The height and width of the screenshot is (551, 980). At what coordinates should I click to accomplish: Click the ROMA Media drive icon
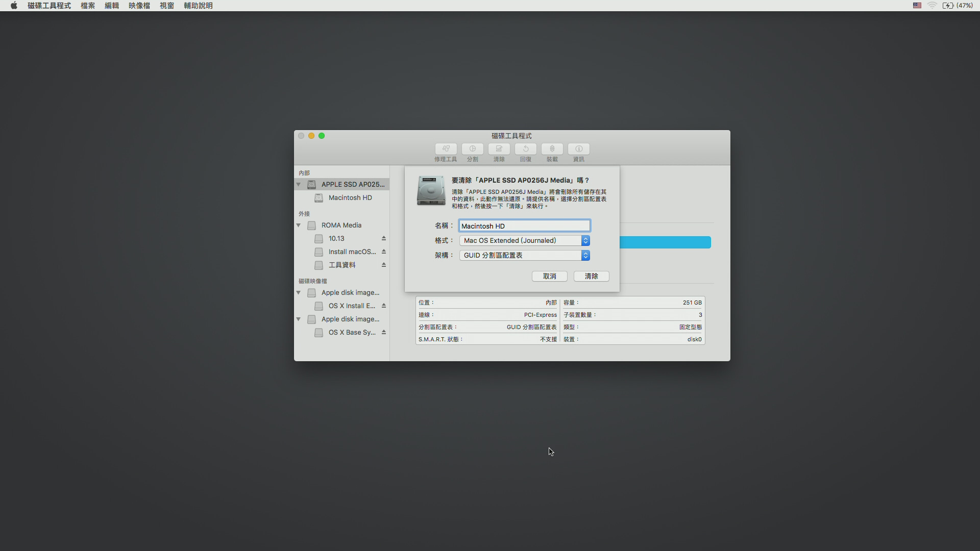pyautogui.click(x=311, y=225)
